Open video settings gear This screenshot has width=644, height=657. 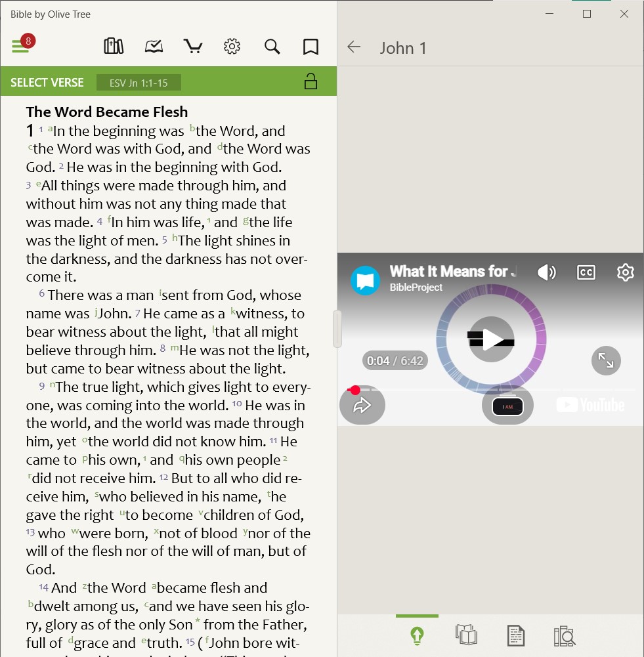(x=625, y=272)
